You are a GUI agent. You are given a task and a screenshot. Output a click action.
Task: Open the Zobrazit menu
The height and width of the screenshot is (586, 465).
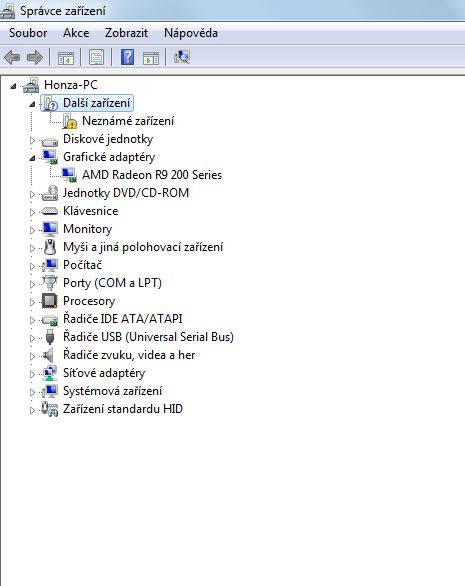coord(126,33)
